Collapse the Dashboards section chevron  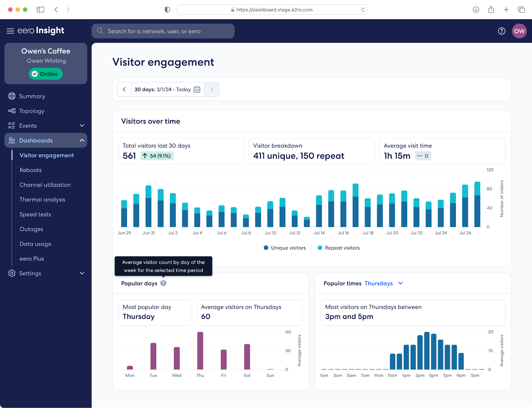82,140
